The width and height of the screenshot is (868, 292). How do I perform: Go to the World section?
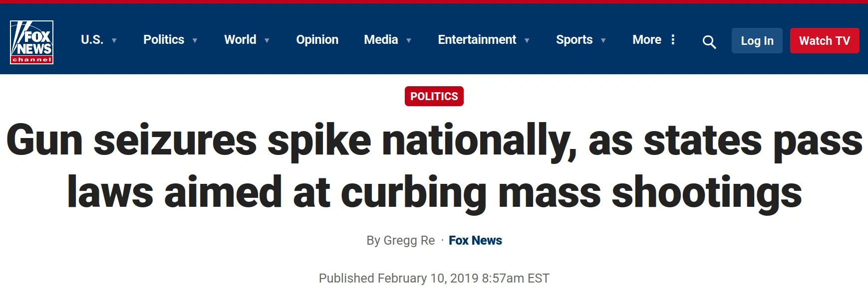pos(240,40)
